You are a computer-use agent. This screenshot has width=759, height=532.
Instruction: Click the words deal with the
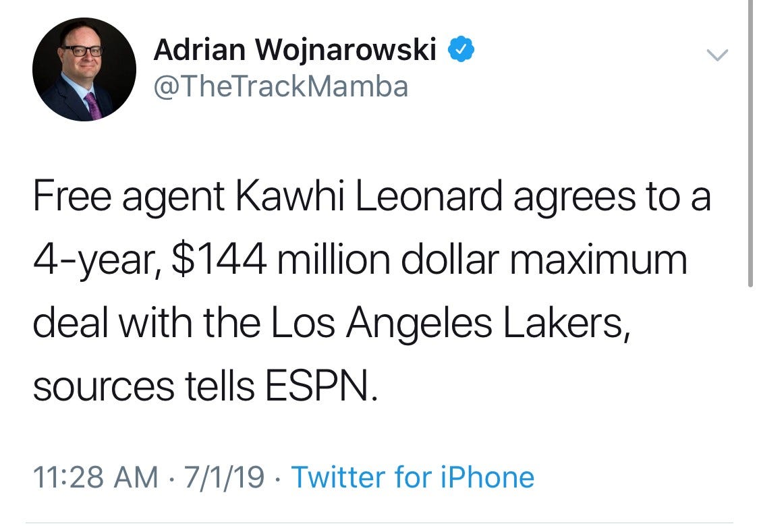pyautogui.click(x=146, y=323)
